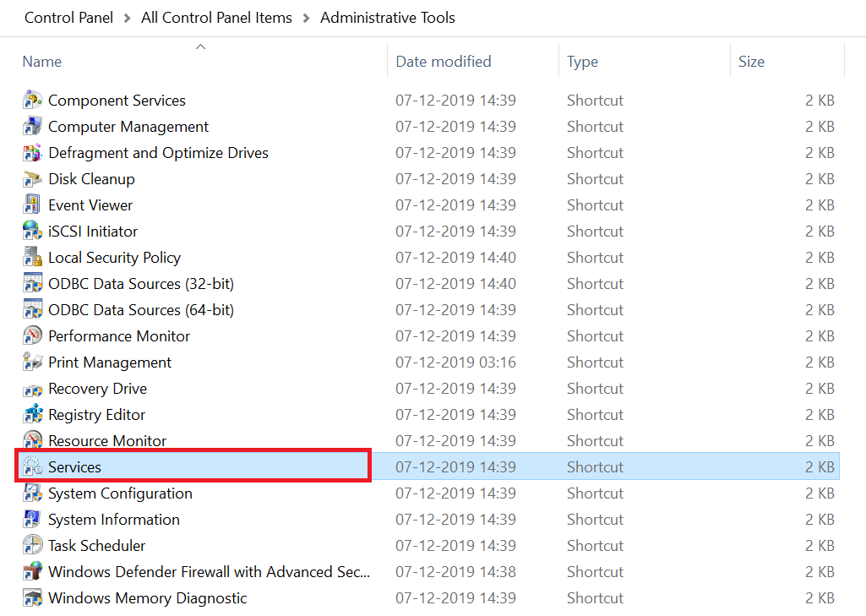Screen dimensions: 866x616
Task: Click the Print Management printer icon
Action: 33,363
